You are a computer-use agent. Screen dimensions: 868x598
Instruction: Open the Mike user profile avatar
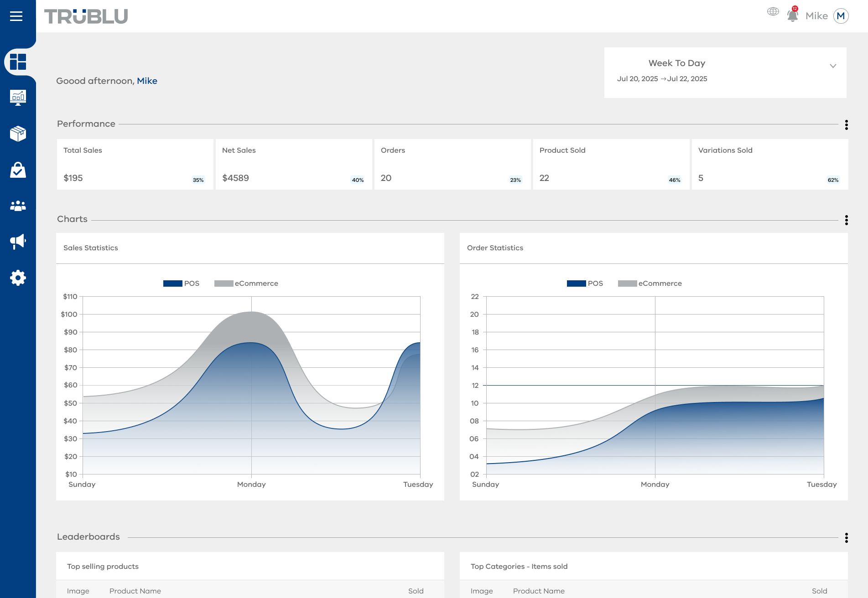point(841,16)
